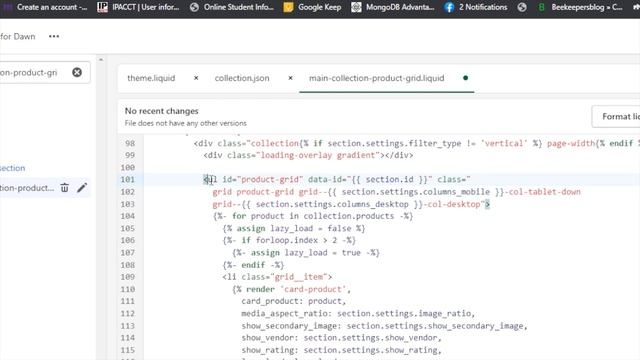Viewport: 640px width, 360px height.
Task: Open the MongoDB Advantage bookmark
Action: click(393, 7)
